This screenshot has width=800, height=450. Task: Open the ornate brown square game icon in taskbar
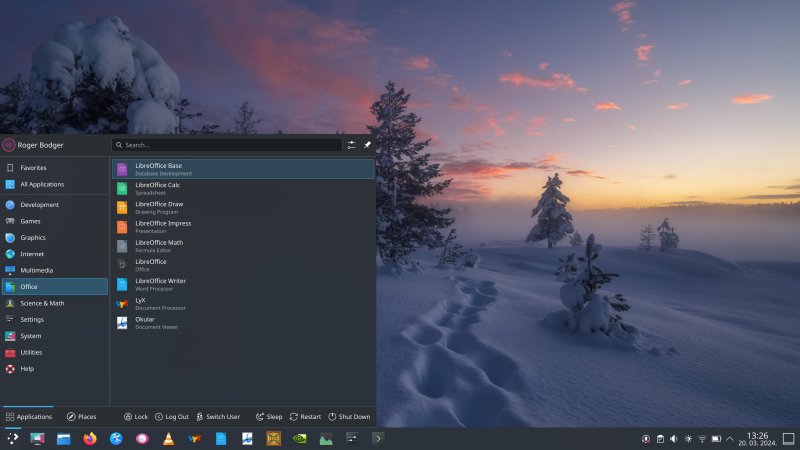pos(273,439)
